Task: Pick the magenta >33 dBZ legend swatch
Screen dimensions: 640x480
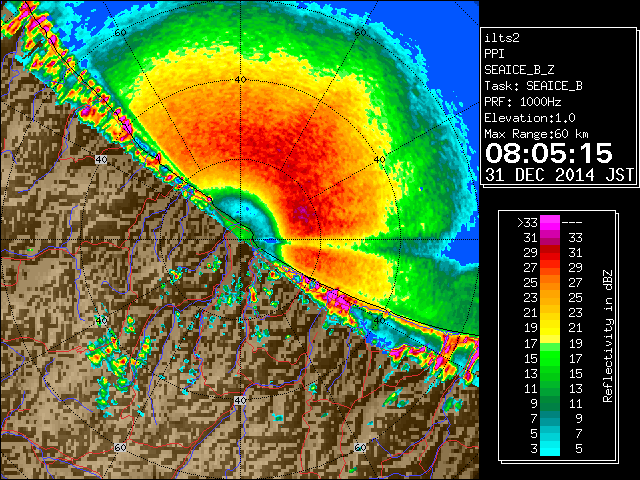Action: coord(550,222)
